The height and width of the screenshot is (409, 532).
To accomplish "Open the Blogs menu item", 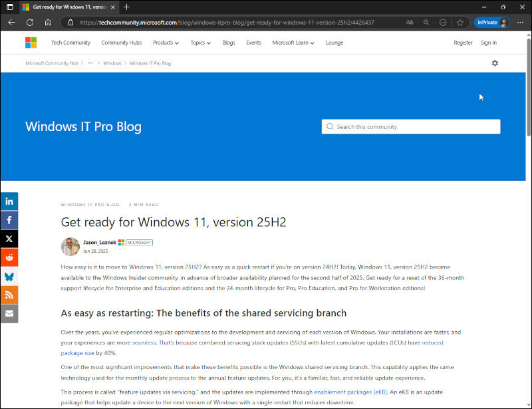I will [229, 43].
